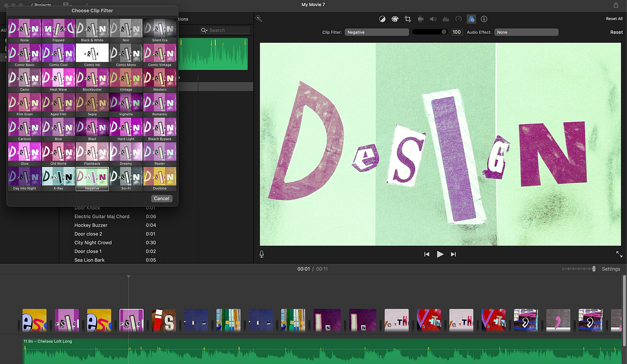The width and height of the screenshot is (627, 364).
Task: Toggle voiceover microphone recording
Action: (x=262, y=254)
